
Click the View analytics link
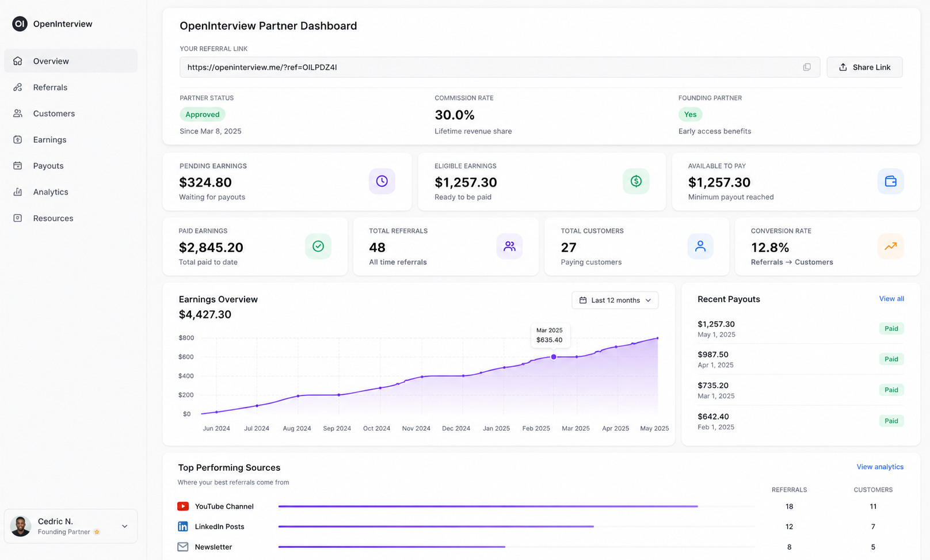(880, 467)
